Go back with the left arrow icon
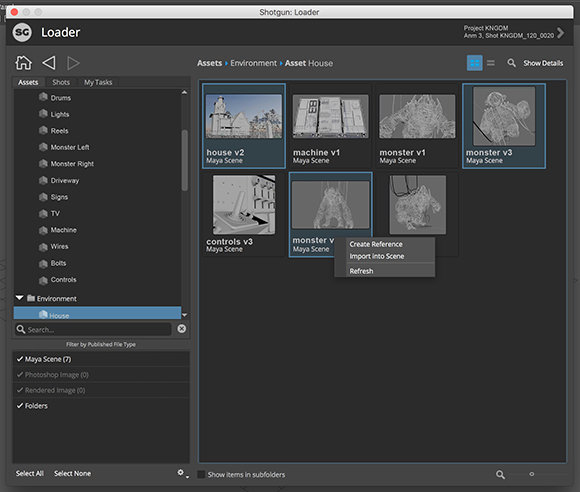Image resolution: width=580 pixels, height=492 pixels. 49,63
